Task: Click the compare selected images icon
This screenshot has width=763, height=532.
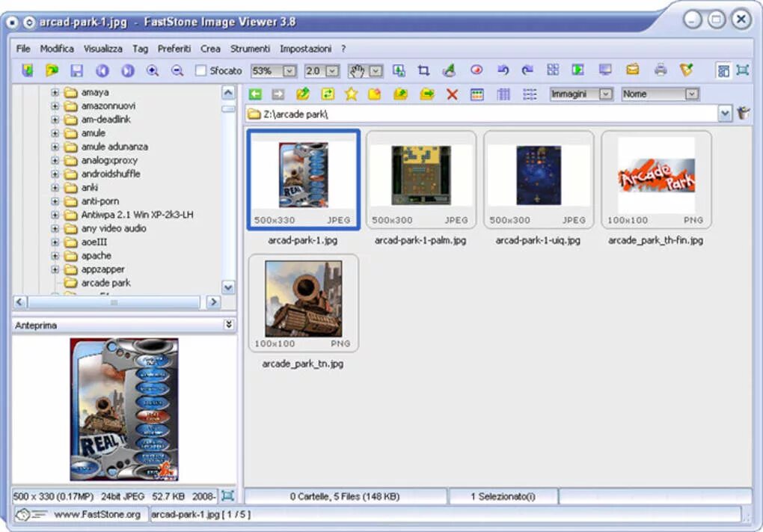Action: [x=552, y=70]
